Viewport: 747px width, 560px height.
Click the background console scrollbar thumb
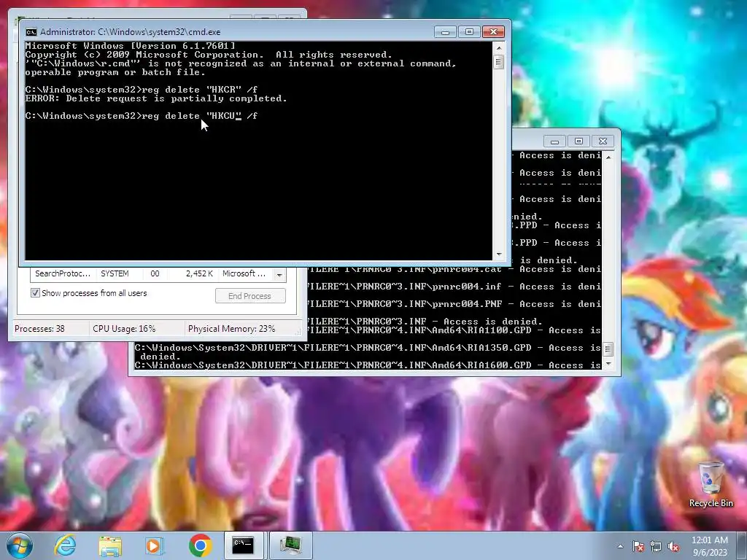click(608, 349)
